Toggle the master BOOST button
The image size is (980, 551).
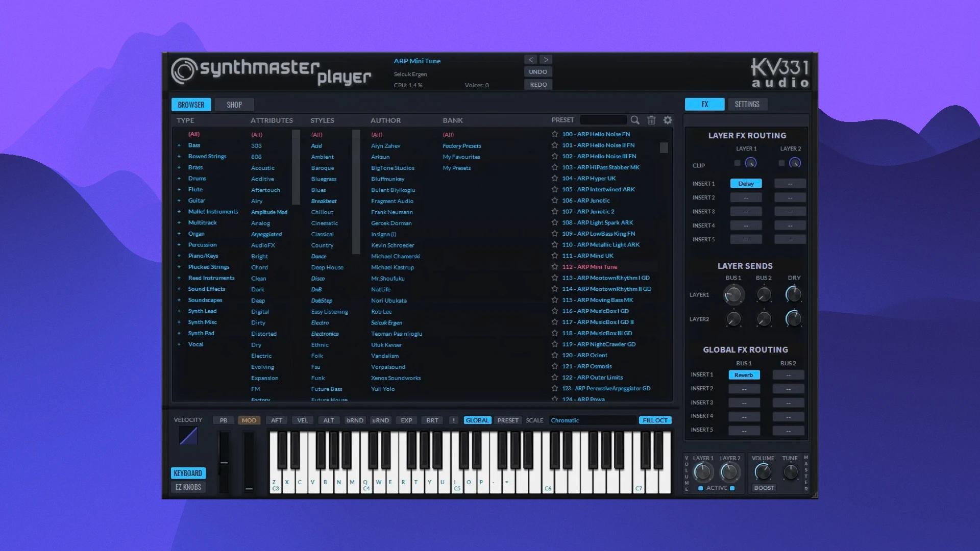tap(764, 488)
